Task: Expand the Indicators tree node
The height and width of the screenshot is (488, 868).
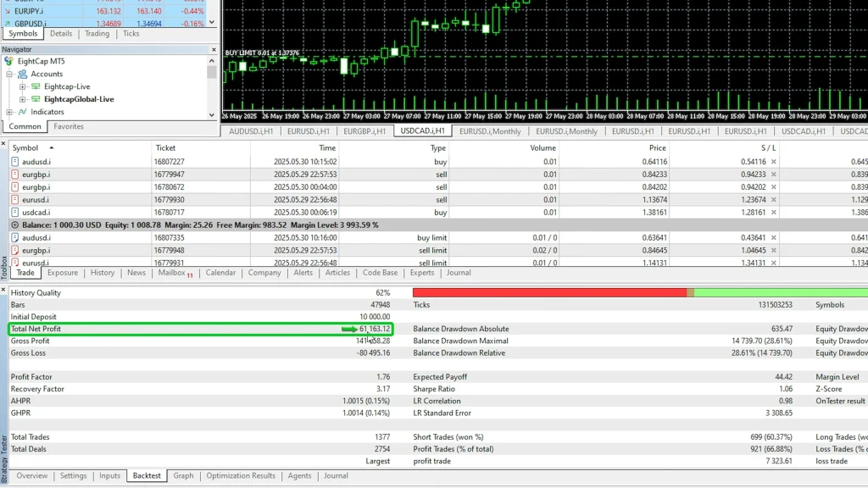Action: tap(10, 112)
